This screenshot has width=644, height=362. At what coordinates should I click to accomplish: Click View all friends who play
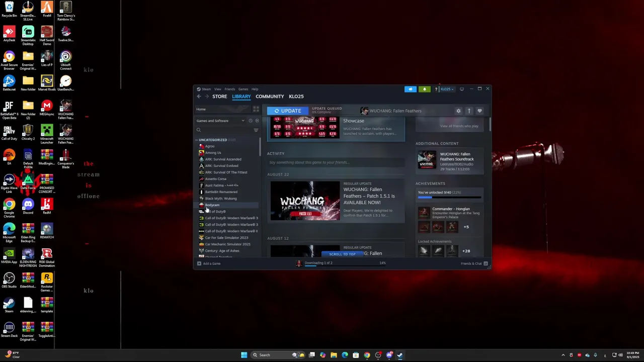[x=459, y=126]
